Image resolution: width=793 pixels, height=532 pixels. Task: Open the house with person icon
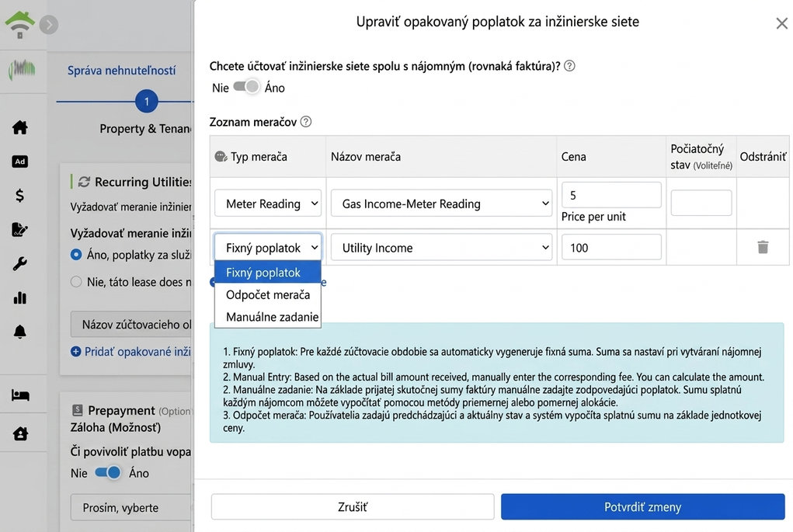point(20,433)
